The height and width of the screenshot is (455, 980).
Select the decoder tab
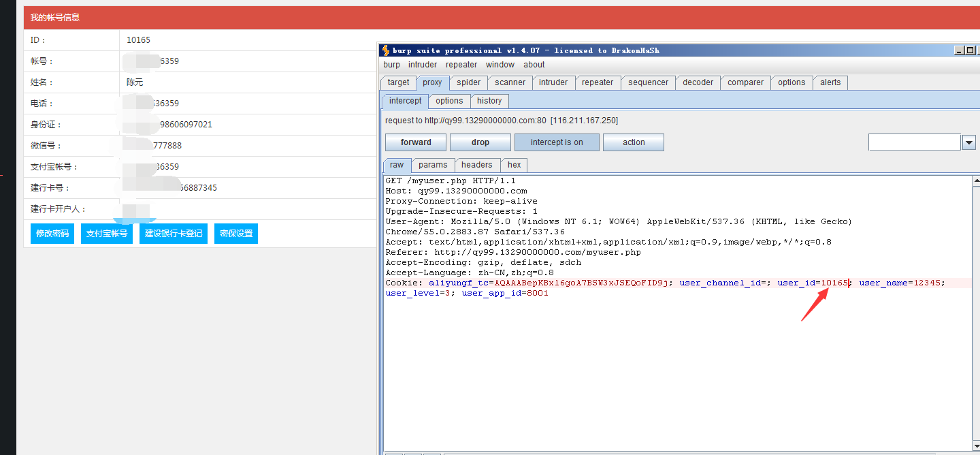click(698, 82)
